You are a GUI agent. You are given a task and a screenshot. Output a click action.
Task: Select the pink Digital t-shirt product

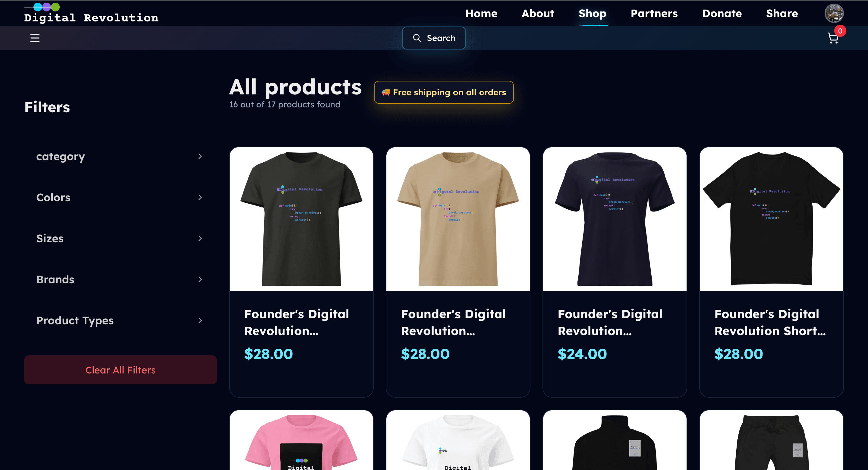[x=301, y=440]
